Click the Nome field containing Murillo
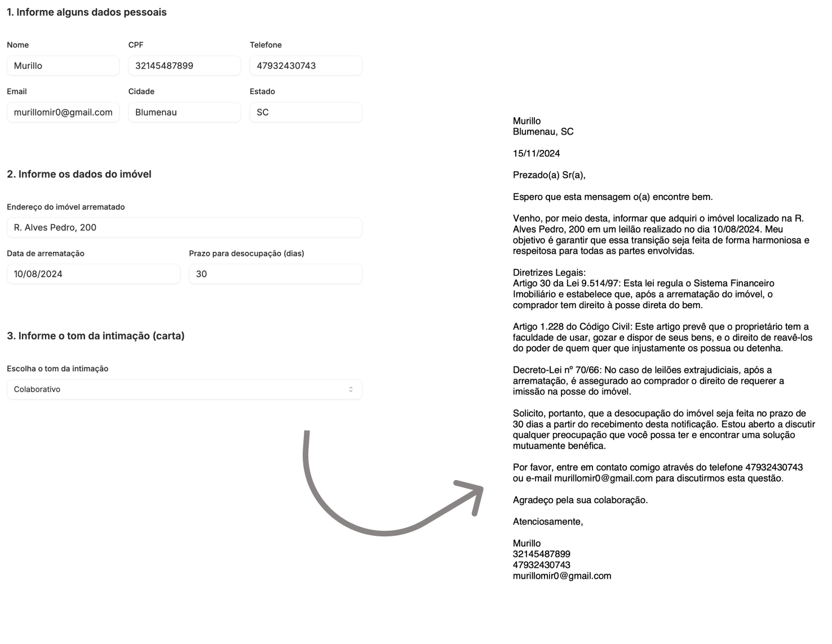Image resolution: width=832 pixels, height=644 pixels. point(63,65)
